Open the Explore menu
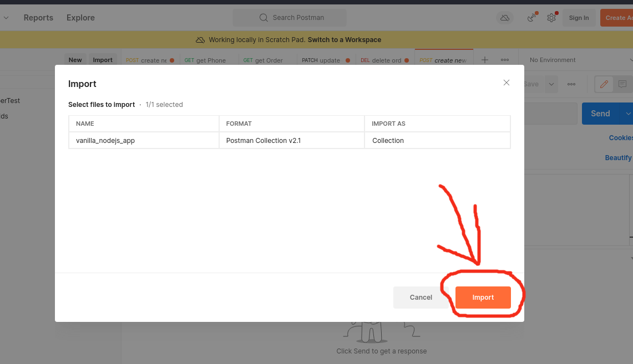Image resolution: width=633 pixels, height=364 pixels. [x=81, y=18]
